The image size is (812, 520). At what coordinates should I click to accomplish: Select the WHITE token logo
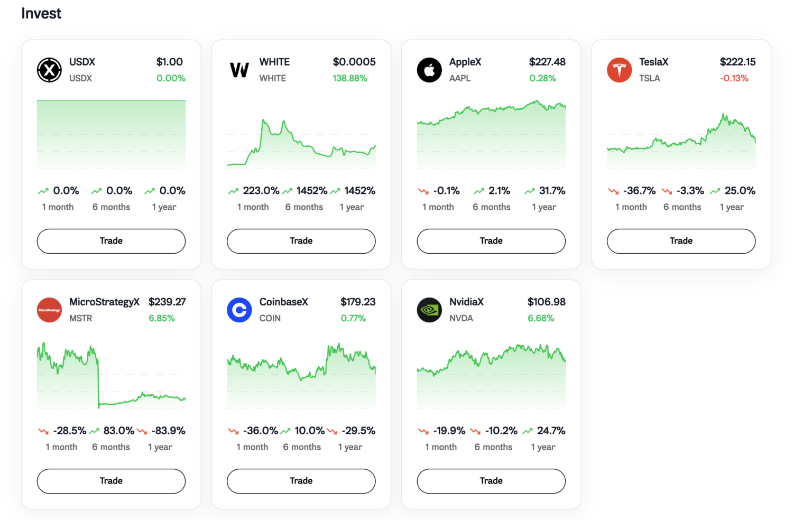click(x=239, y=69)
